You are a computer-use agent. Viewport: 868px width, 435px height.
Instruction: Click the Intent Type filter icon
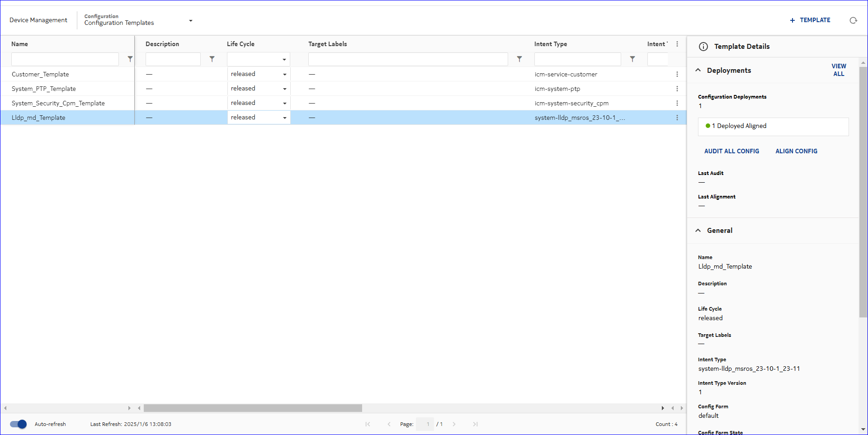pyautogui.click(x=632, y=59)
